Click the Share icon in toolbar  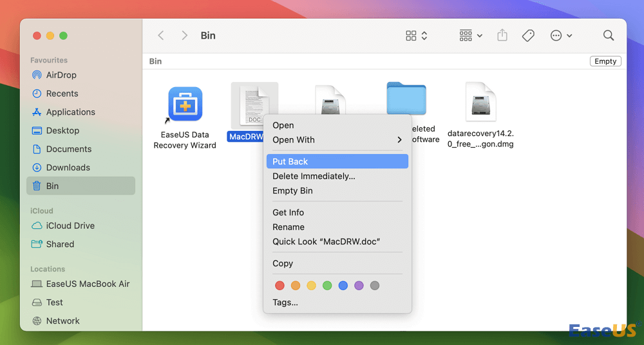point(502,36)
